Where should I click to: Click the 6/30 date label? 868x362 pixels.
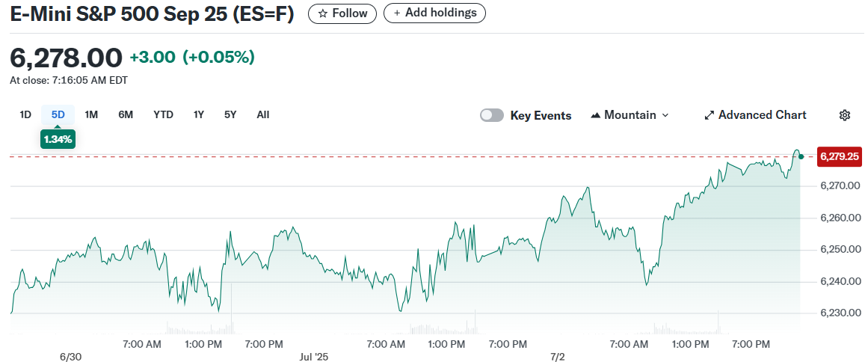tap(70, 357)
